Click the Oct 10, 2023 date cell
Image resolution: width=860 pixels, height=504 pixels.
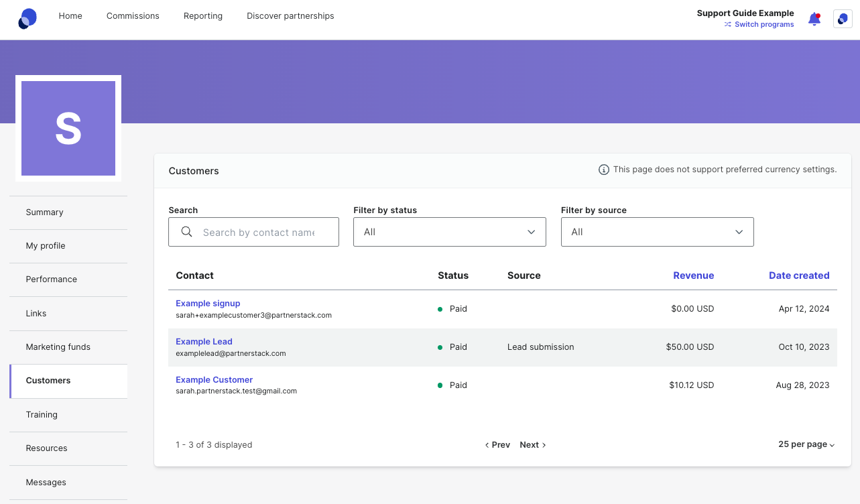pyautogui.click(x=804, y=347)
